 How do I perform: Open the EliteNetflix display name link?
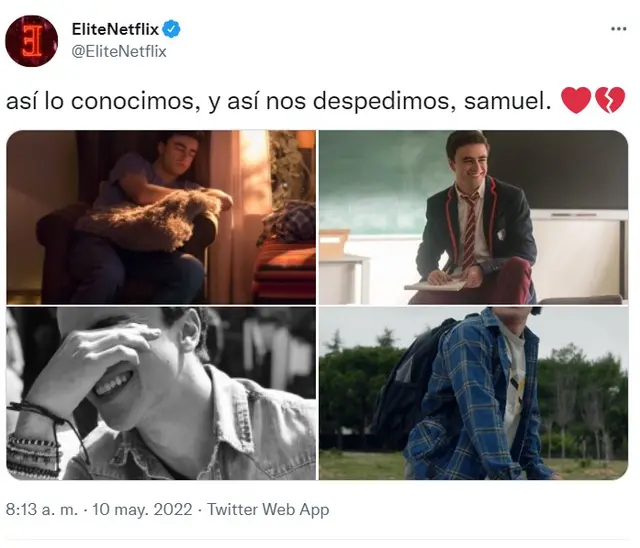(x=115, y=29)
